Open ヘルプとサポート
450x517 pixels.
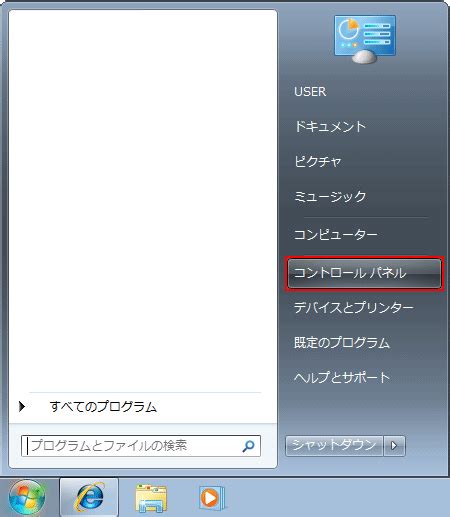click(342, 378)
